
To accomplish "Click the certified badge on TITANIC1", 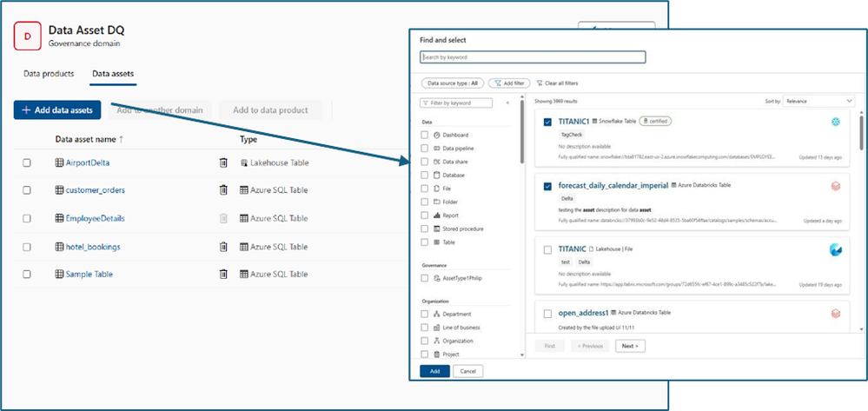I will pyautogui.click(x=655, y=121).
